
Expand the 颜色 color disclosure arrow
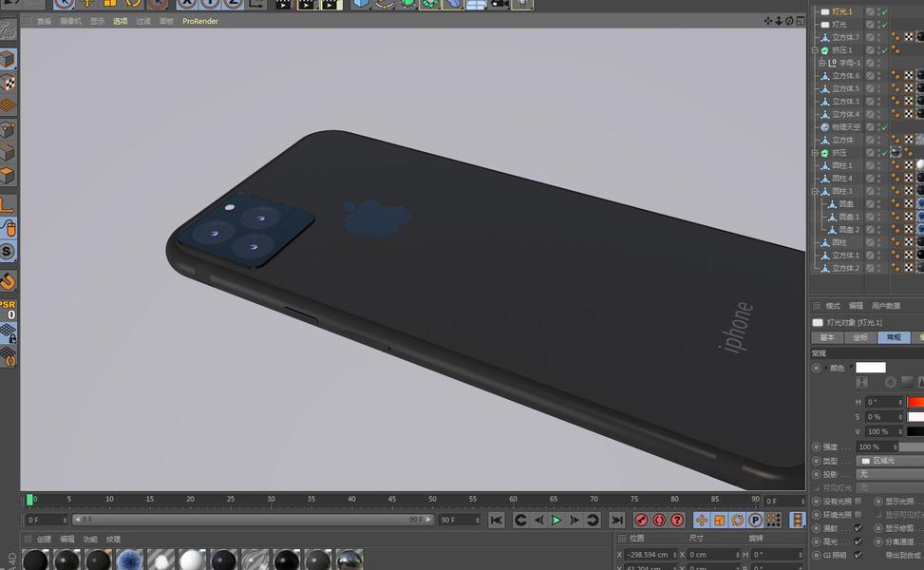(x=825, y=368)
